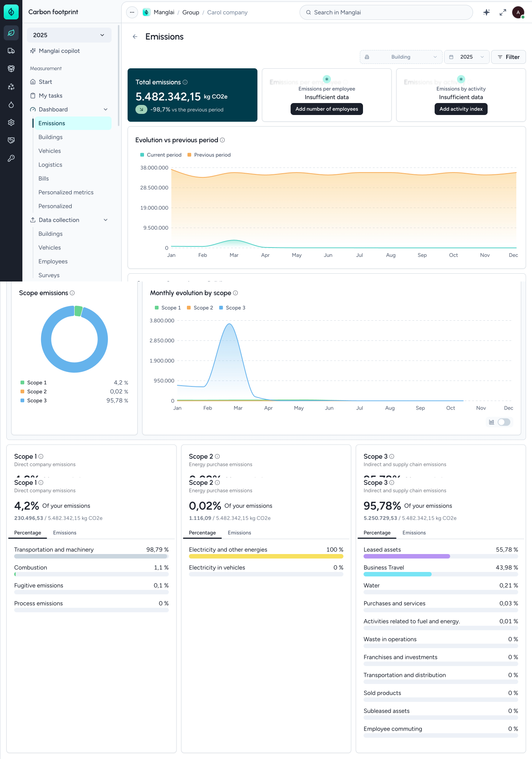Toggle Previous period legend series
Viewport: 532px width, 759px height.
(209, 155)
